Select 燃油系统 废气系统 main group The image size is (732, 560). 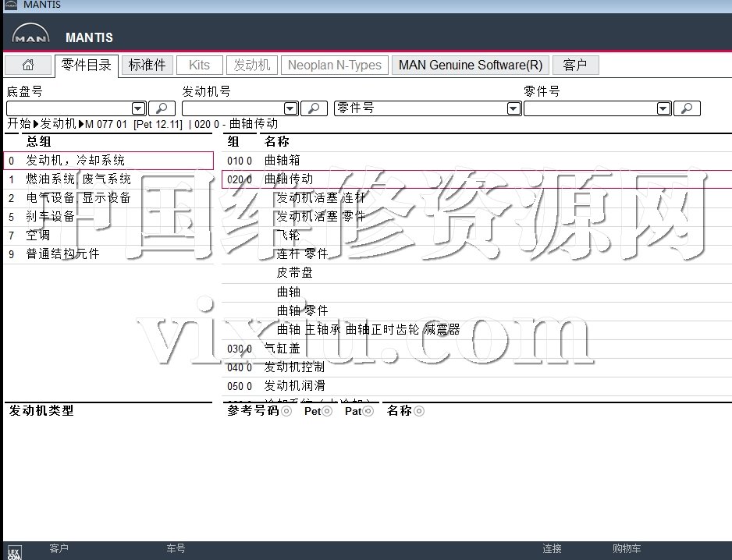pyautogui.click(x=78, y=179)
